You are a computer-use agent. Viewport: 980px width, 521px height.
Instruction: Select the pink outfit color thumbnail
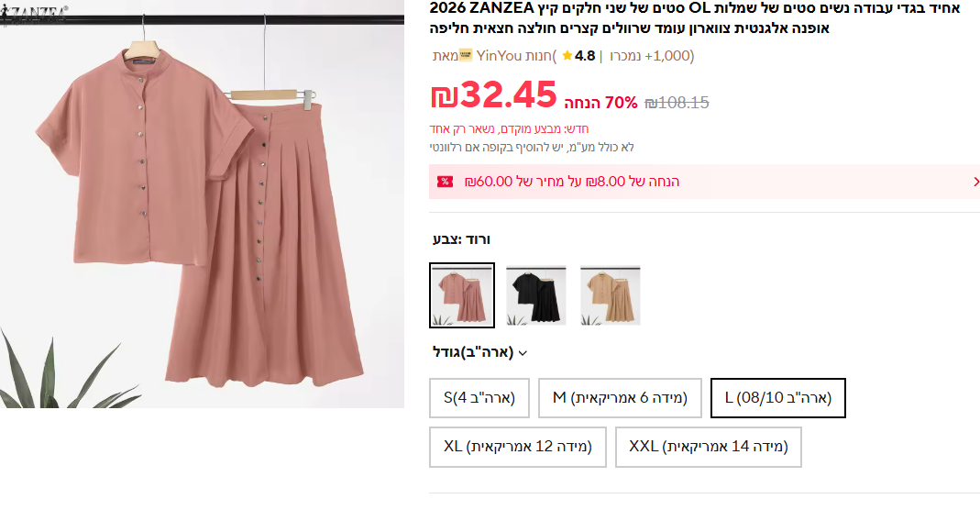click(462, 295)
